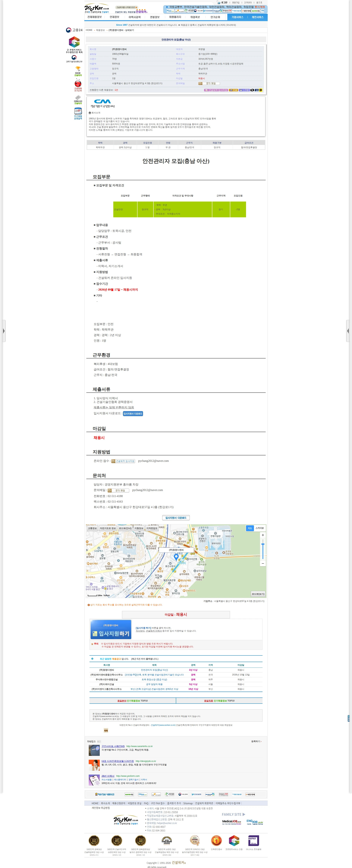Click the 인쇄 print icon button
The image size is (352, 868).
tap(234, 90)
